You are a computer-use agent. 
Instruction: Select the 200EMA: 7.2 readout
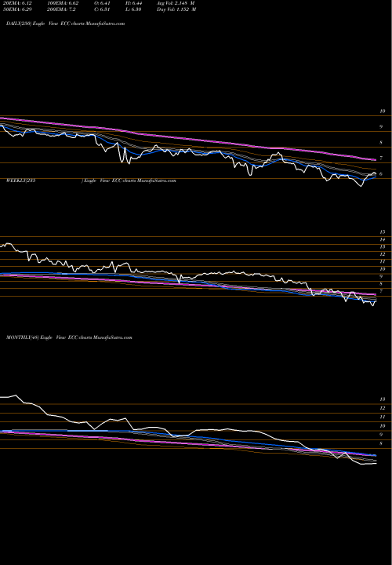point(61,9)
